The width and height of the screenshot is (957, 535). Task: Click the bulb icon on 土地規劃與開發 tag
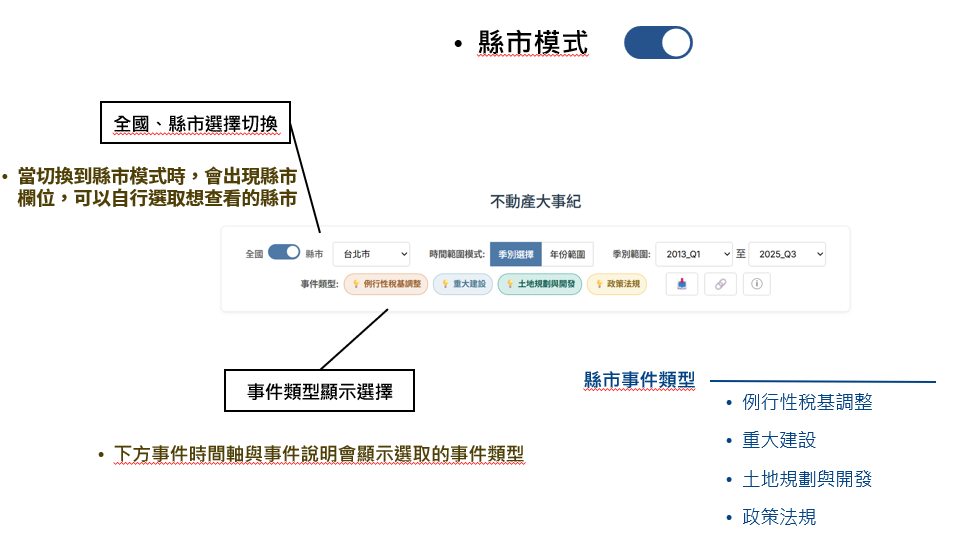[509, 284]
